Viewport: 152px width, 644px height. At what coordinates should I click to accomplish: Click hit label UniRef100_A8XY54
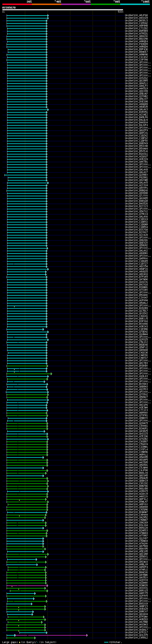tap(136, 266)
